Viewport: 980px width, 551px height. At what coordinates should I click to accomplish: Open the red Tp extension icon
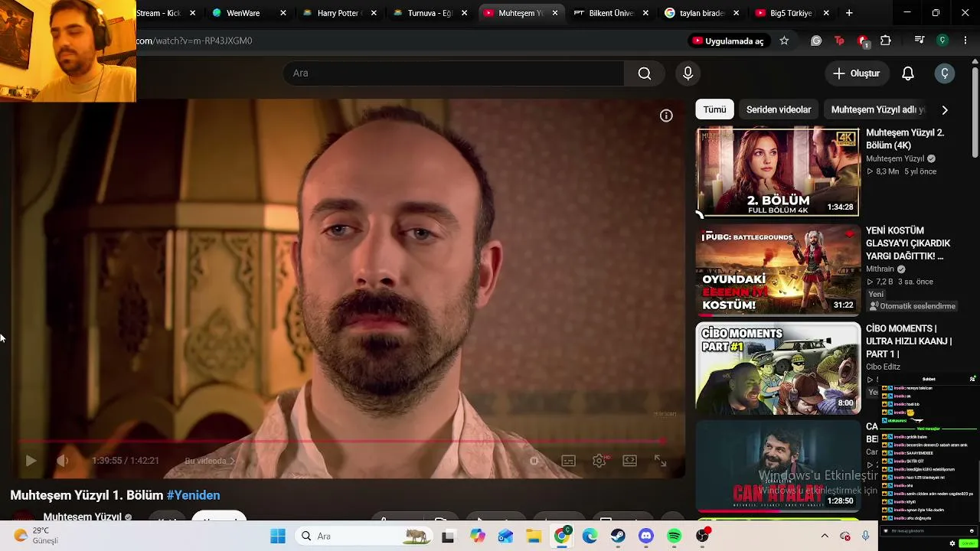(839, 41)
